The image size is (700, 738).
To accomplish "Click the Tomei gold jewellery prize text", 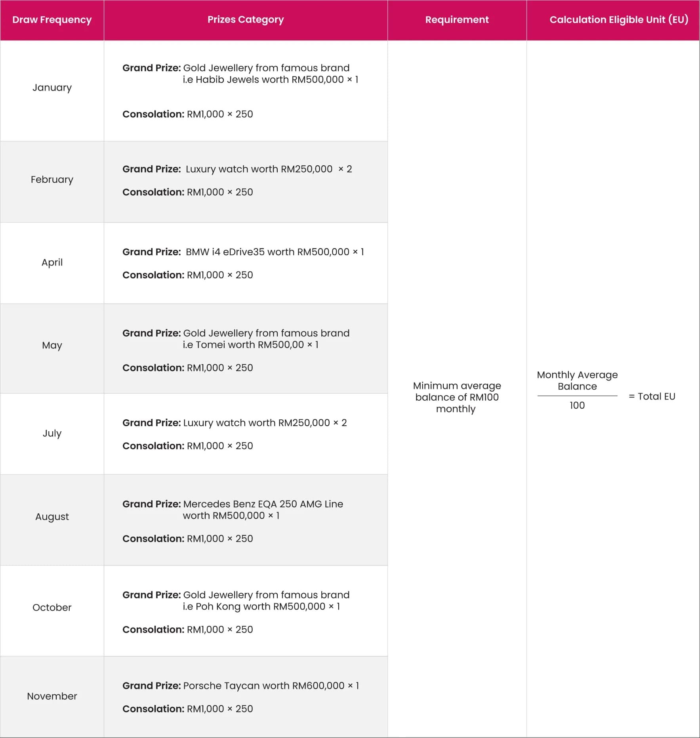I will point(250,345).
